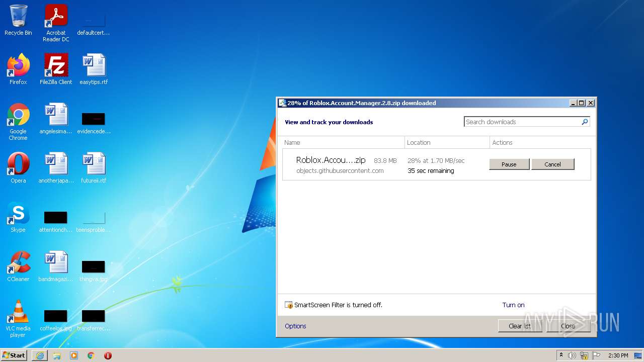Click the 35 sec remaining status
Image resolution: width=644 pixels, height=362 pixels.
pos(431,171)
